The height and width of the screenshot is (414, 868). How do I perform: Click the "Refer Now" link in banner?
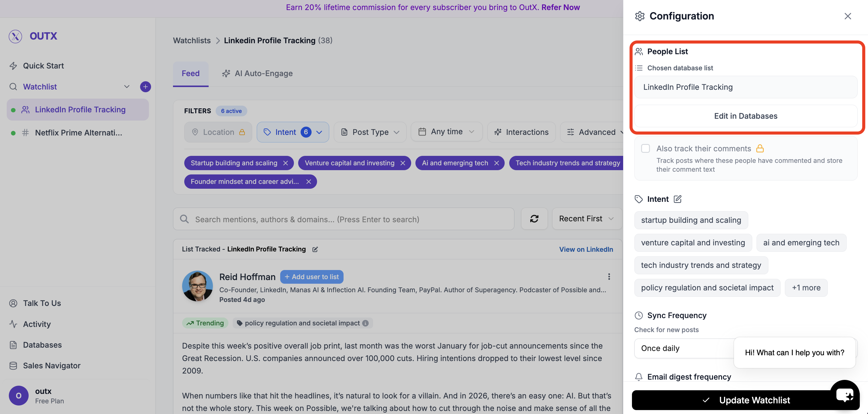click(x=560, y=7)
